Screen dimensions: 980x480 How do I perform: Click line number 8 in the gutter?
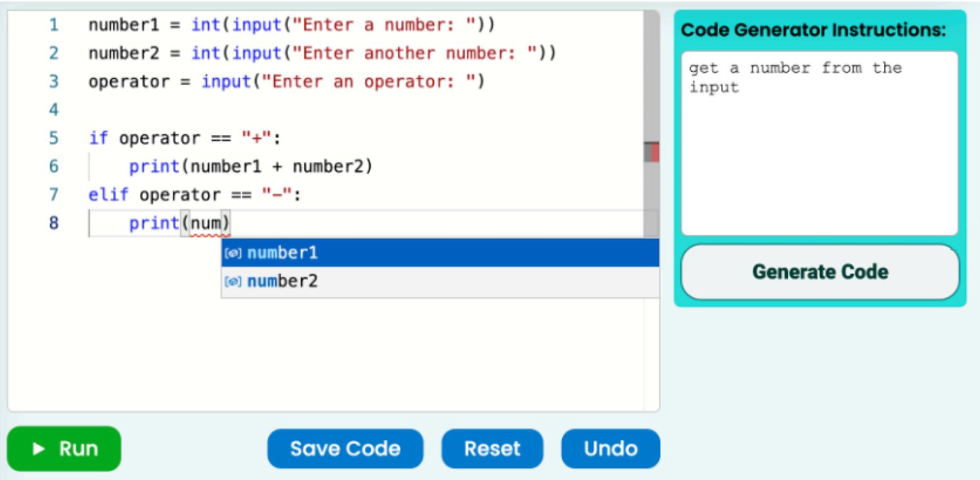[x=54, y=223]
